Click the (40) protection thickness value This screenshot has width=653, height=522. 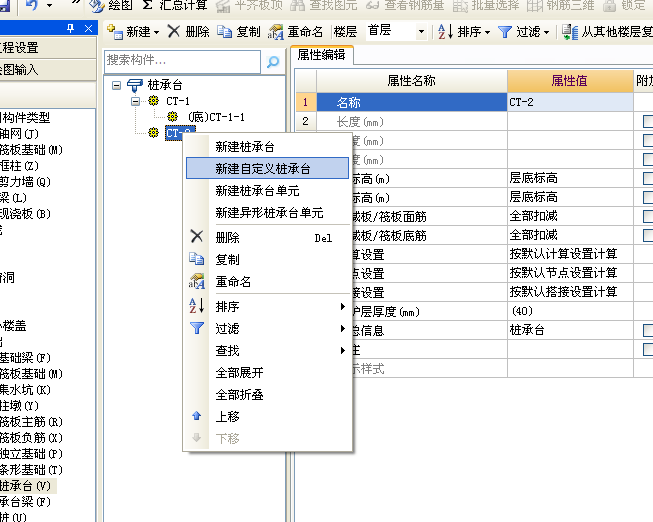[x=570, y=311]
